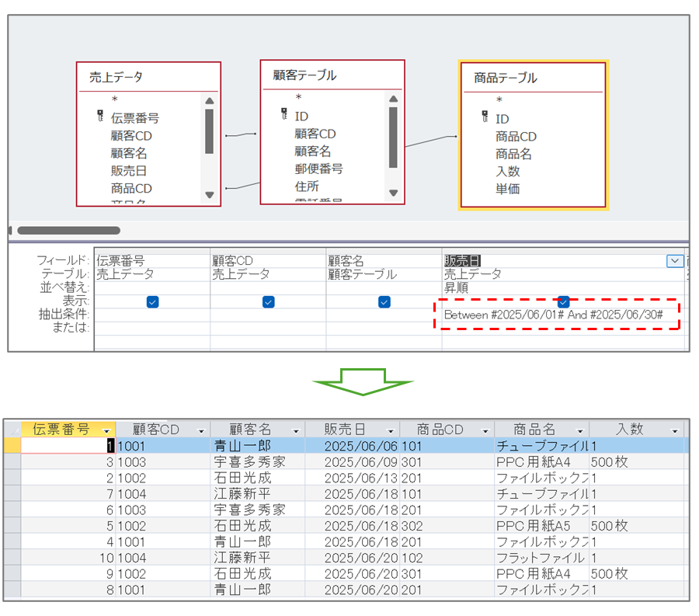699x616 pixels.
Task: Disable the 表示 checkbox for 顧客名 column
Action: 384,302
